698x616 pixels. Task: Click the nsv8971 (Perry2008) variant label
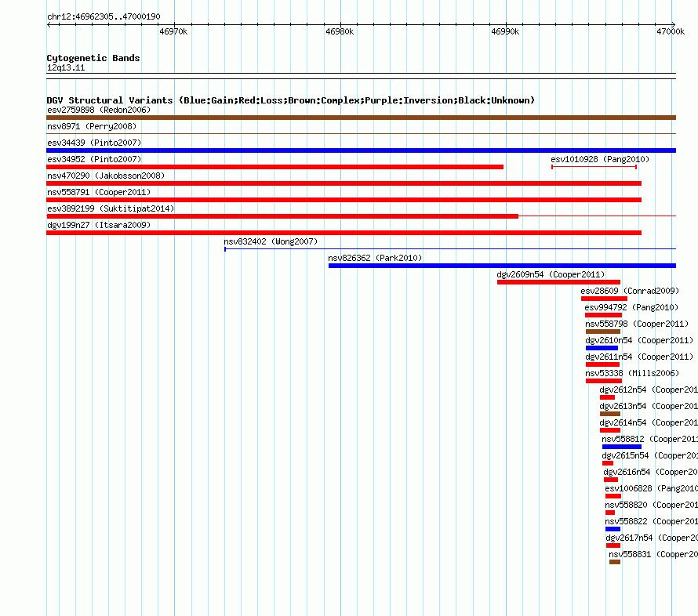(x=92, y=126)
